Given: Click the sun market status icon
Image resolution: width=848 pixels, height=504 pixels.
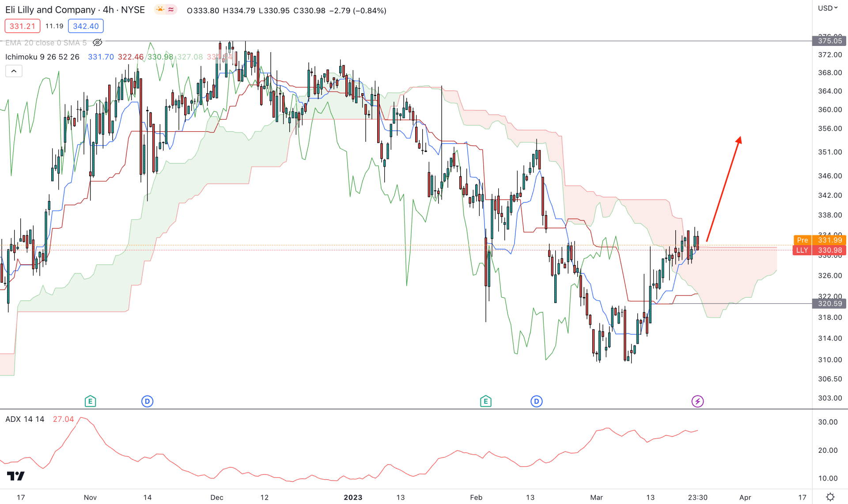Looking at the screenshot, I should point(160,10).
